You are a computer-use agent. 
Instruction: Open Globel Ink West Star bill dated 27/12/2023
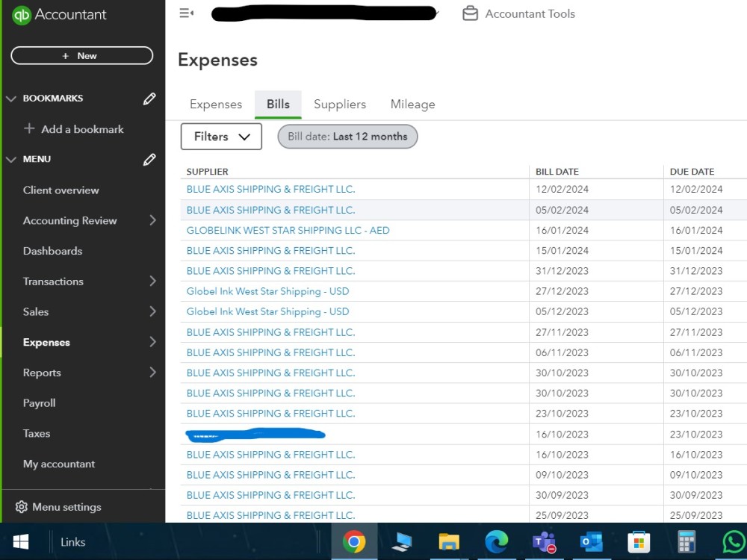(267, 291)
